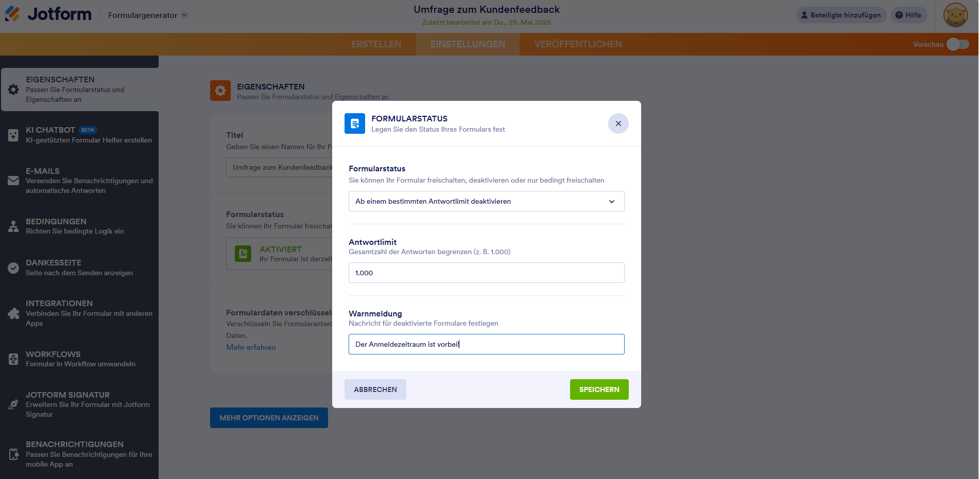The height and width of the screenshot is (479, 980).
Task: Click the Antwortlimit input field
Action: click(x=486, y=273)
